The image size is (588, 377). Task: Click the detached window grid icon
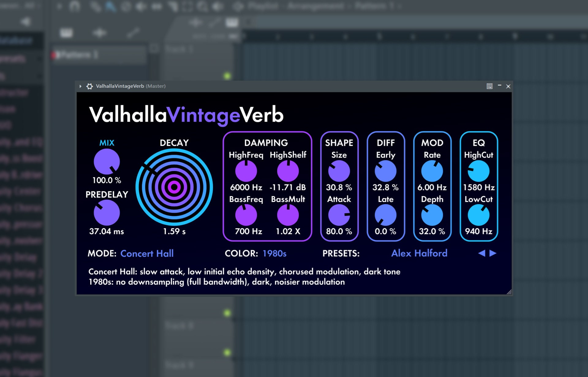(489, 86)
